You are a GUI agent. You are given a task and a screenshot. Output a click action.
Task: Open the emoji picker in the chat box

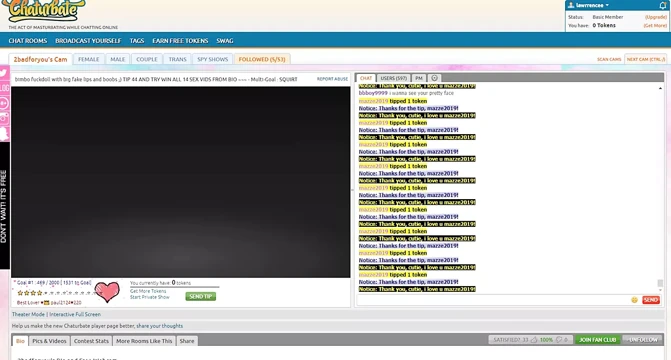pos(634,300)
